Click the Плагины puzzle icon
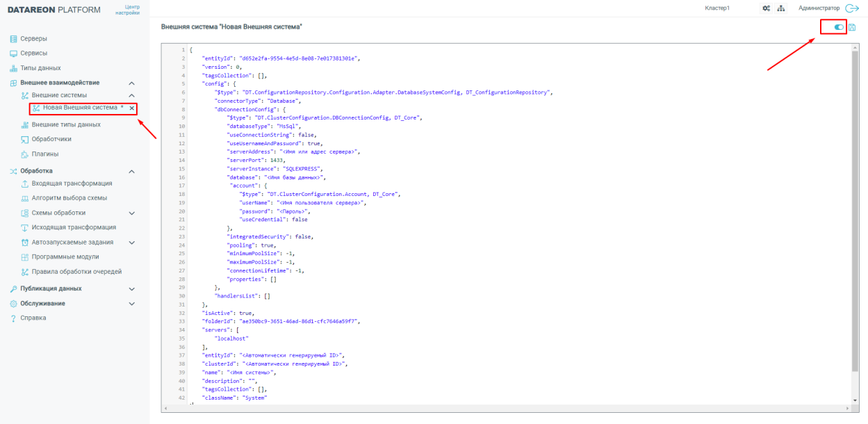This screenshot has width=868, height=424. (25, 154)
